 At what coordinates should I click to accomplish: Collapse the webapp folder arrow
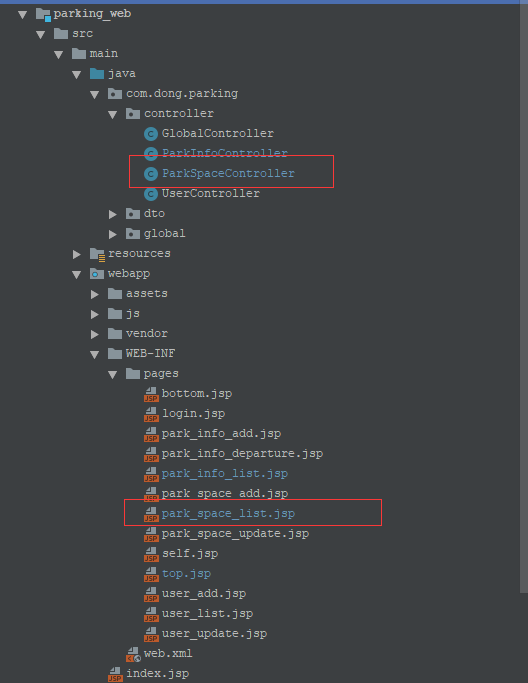(77, 274)
